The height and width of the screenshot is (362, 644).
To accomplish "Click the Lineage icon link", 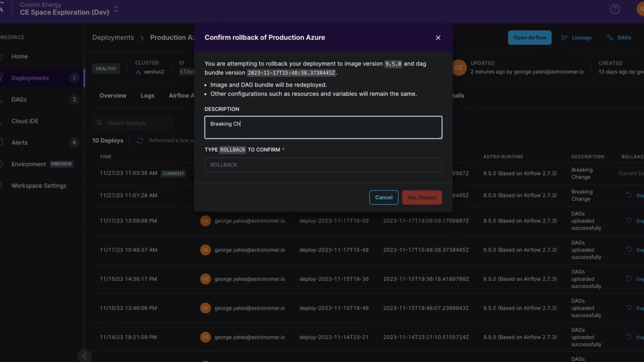I will tap(565, 38).
